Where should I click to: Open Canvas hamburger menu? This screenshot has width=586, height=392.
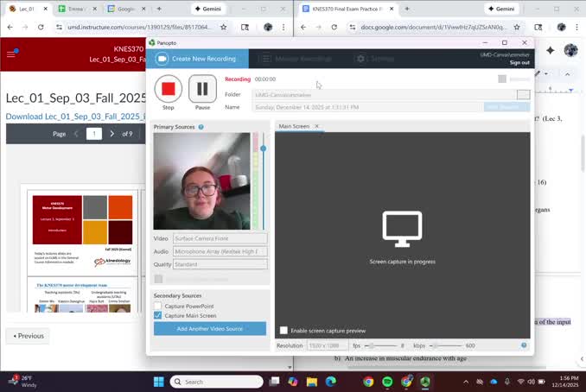point(11,54)
